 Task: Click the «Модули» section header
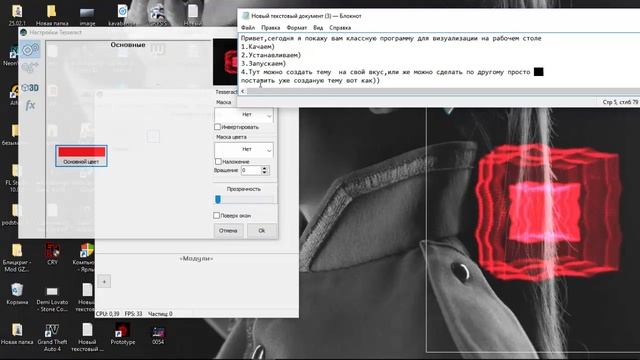(x=196, y=259)
